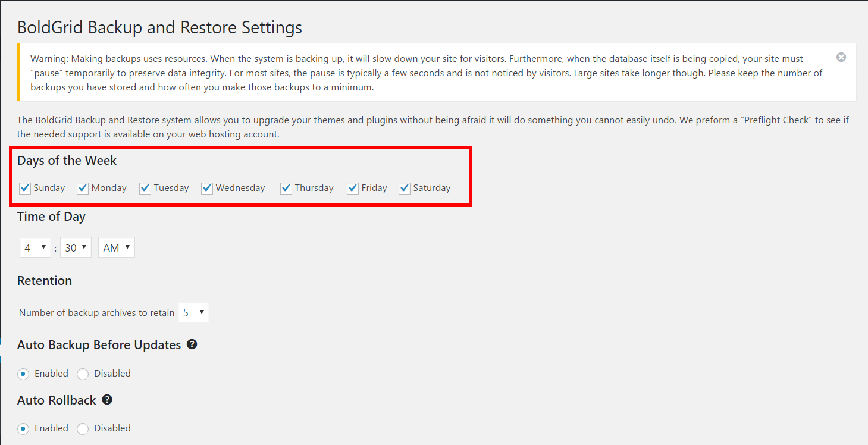This screenshot has width=868, height=445.
Task: Open the hour dropdown showing 4
Action: click(x=35, y=247)
